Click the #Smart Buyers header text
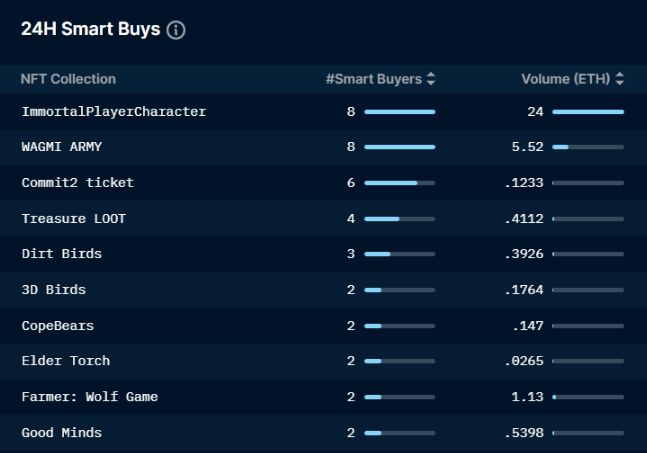The image size is (647, 453). click(374, 79)
